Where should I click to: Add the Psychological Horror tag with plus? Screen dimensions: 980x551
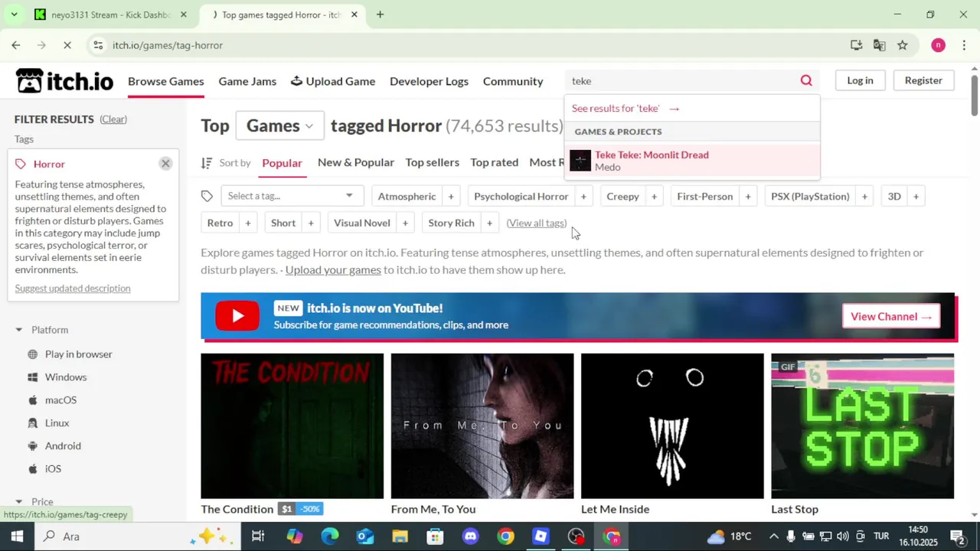pyautogui.click(x=583, y=197)
